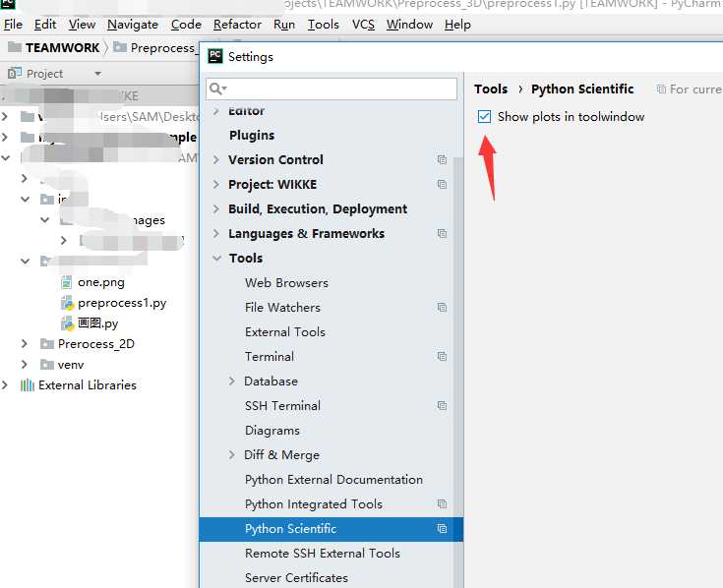Click project-level icon beside SSH Terminal
Image resolution: width=723 pixels, height=588 pixels.
[442, 405]
